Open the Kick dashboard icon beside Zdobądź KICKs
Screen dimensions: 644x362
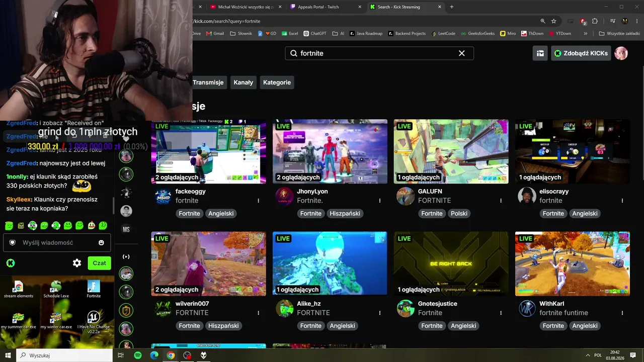click(540, 53)
